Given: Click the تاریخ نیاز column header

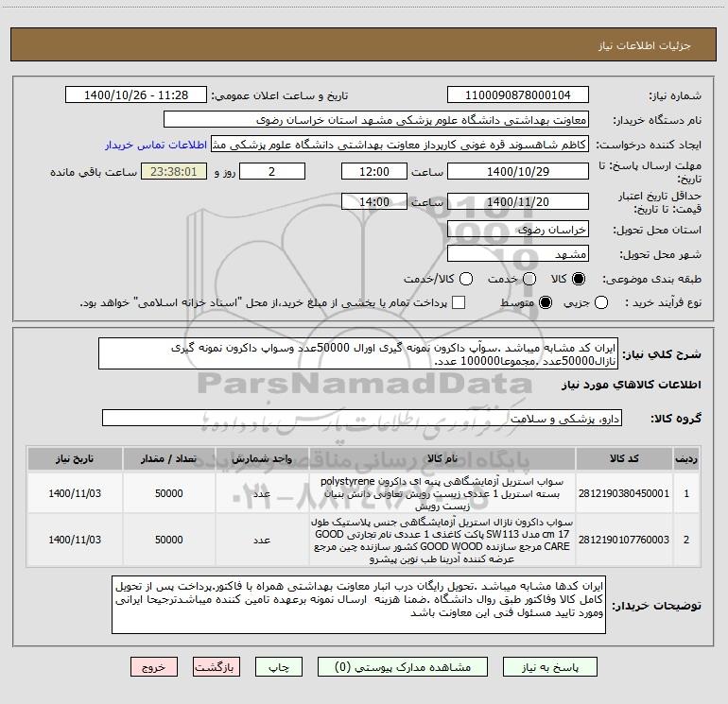Looking at the screenshot, I should pyautogui.click(x=75, y=458).
